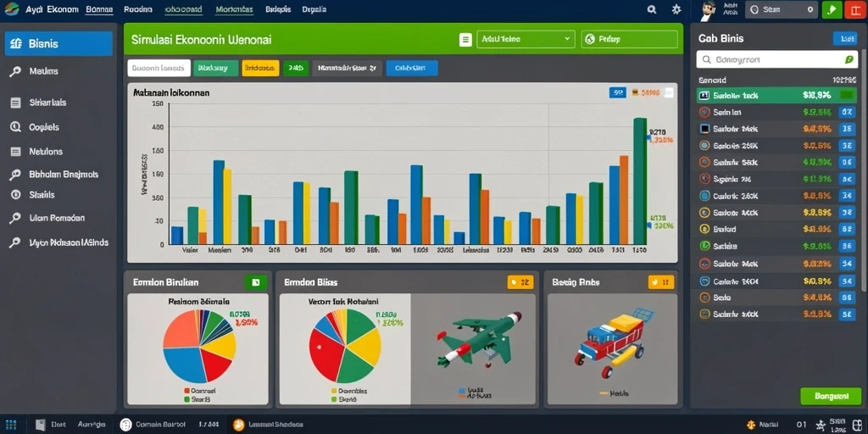Open the globe selector in green header
The image size is (868, 434).
pyautogui.click(x=630, y=39)
